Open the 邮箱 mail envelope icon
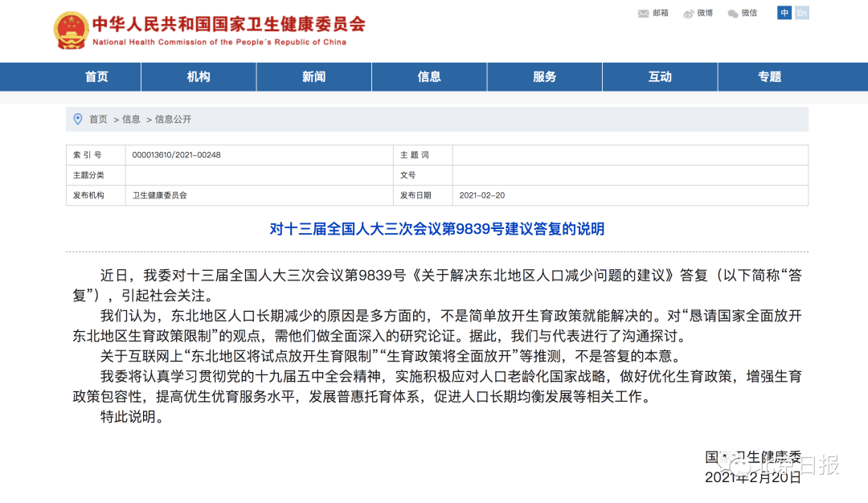868x503 pixels. point(643,14)
